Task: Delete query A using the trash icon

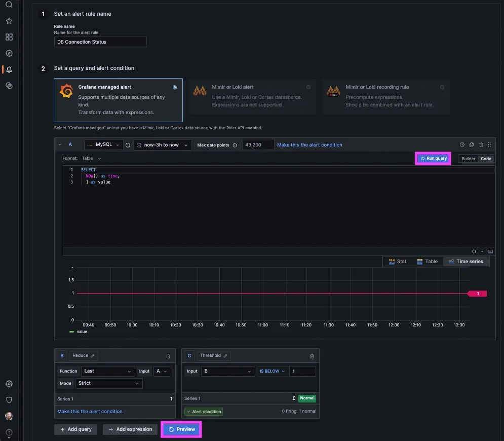Action: tap(481, 144)
